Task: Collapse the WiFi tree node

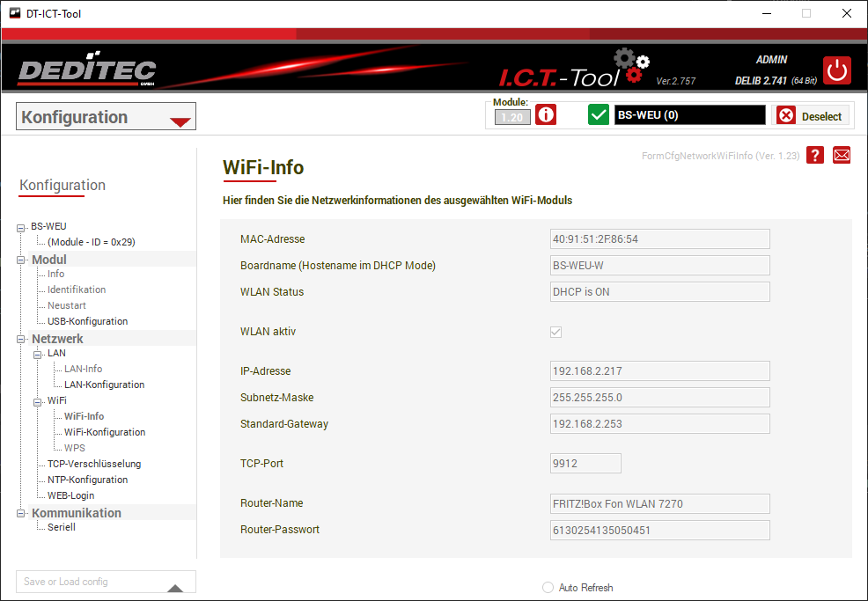Action: point(39,401)
